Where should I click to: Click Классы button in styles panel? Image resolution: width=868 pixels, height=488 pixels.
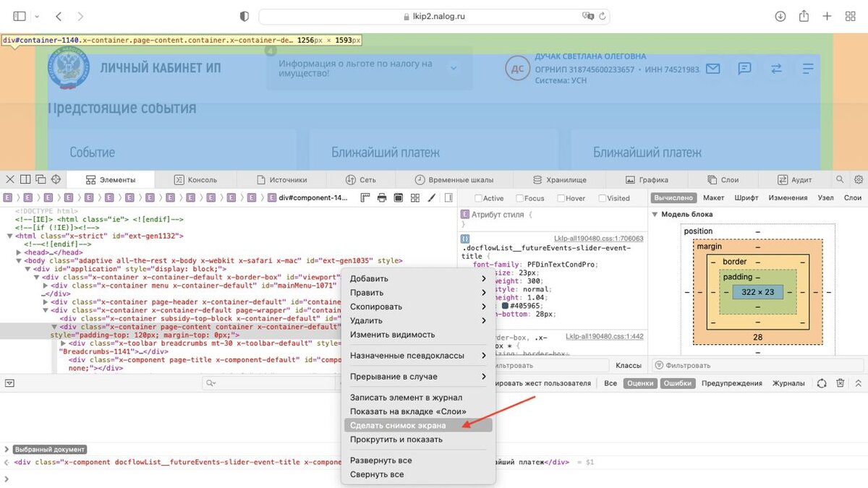click(629, 365)
